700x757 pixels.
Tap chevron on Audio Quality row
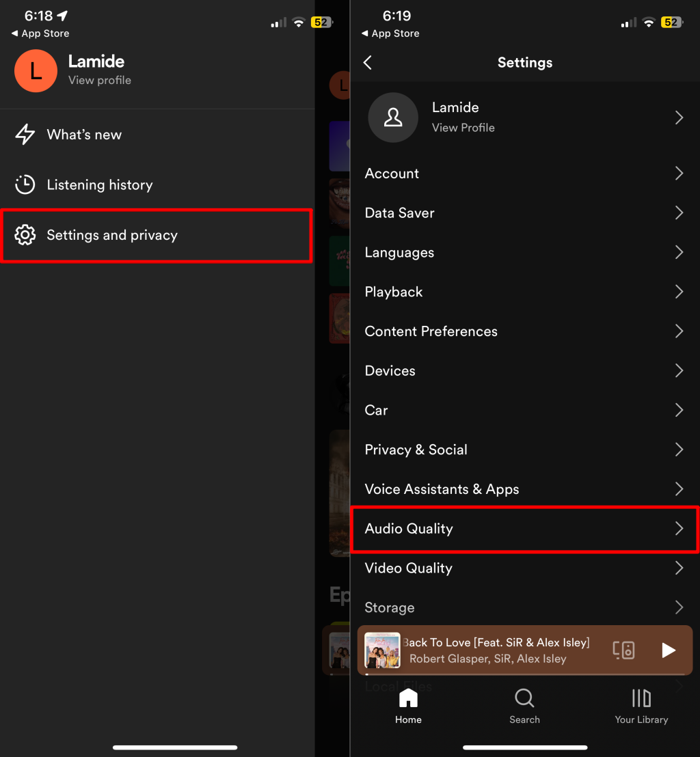coord(679,529)
